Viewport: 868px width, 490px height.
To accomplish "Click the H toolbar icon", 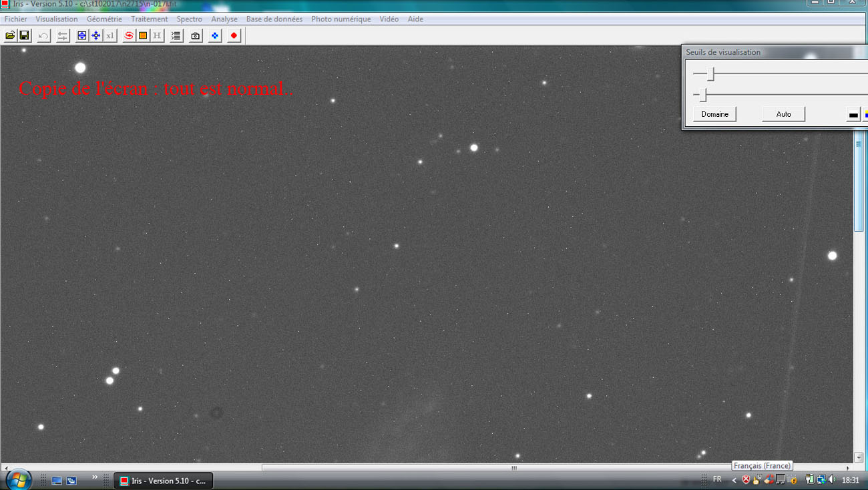I will tap(157, 35).
